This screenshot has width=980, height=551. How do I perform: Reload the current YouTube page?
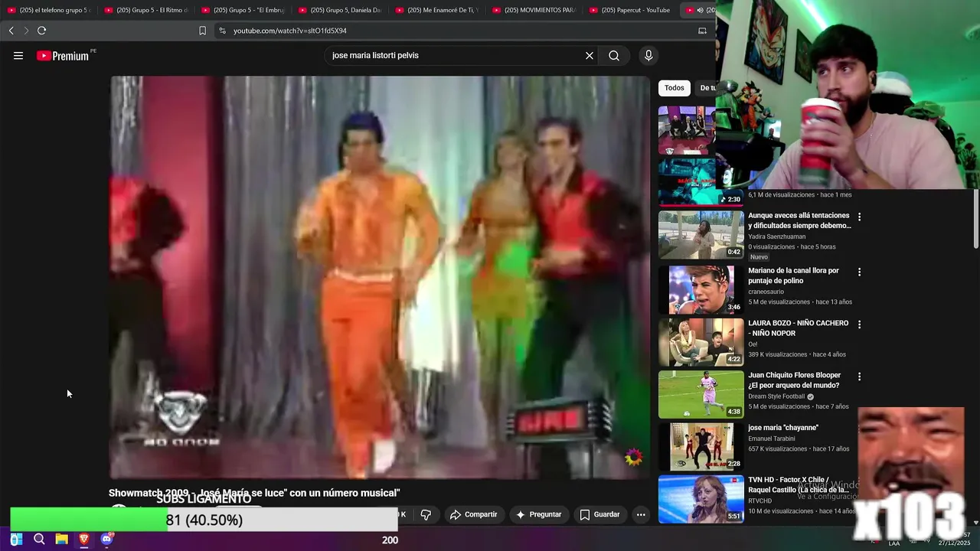click(x=41, y=31)
